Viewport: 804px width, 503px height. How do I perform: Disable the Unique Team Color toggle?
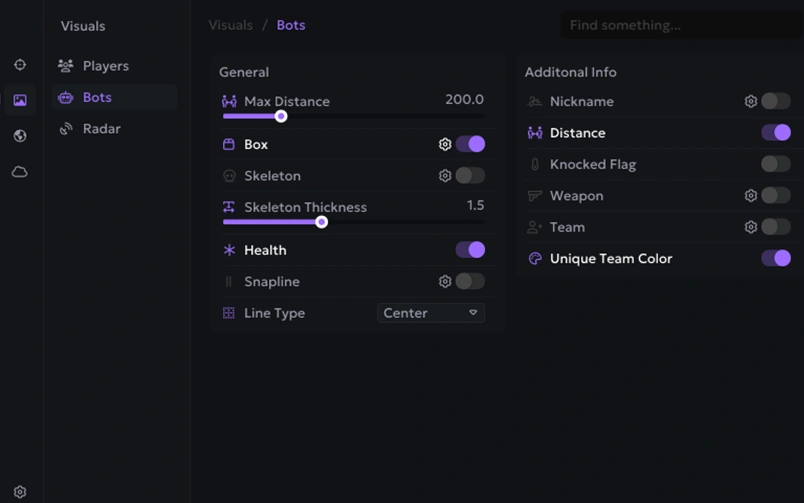coord(775,258)
